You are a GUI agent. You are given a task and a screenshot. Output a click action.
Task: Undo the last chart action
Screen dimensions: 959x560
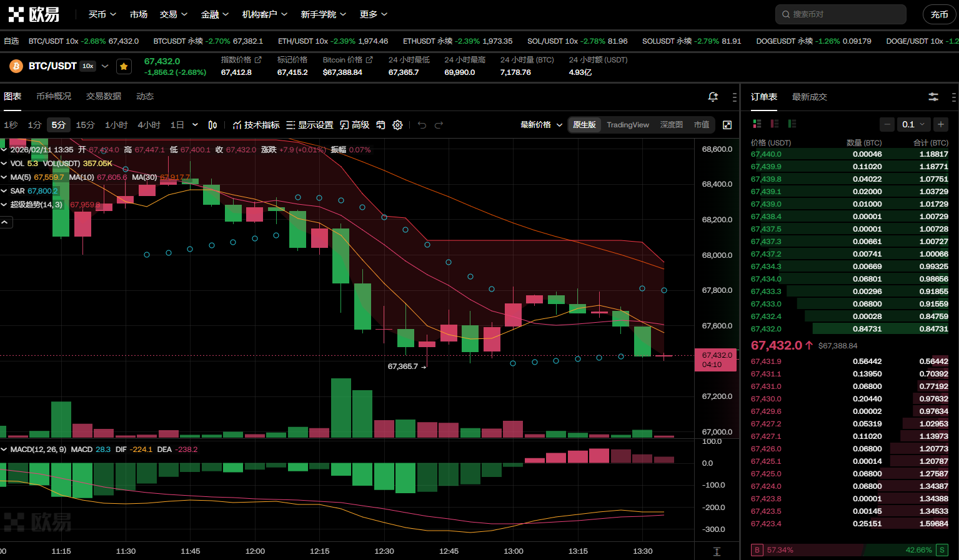[x=422, y=125]
